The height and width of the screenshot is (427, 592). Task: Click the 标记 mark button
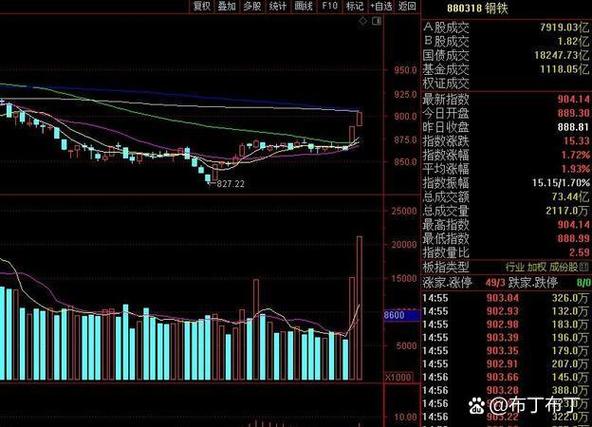point(355,6)
